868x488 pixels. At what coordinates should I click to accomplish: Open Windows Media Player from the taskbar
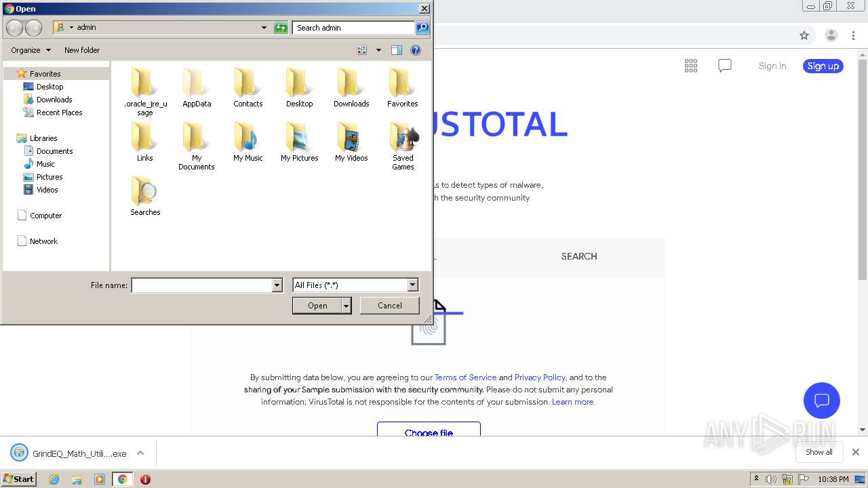click(x=100, y=479)
